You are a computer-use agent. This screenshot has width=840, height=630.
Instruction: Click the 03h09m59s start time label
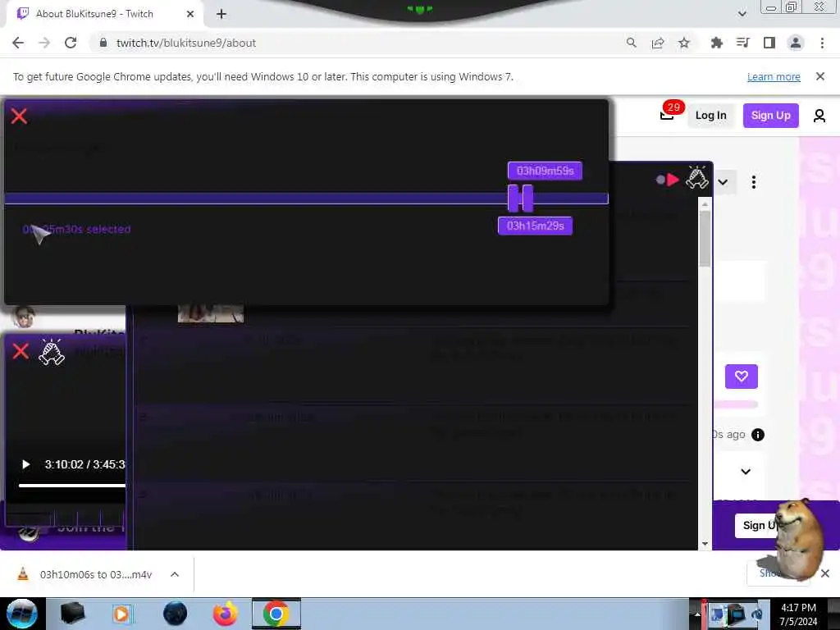point(545,171)
